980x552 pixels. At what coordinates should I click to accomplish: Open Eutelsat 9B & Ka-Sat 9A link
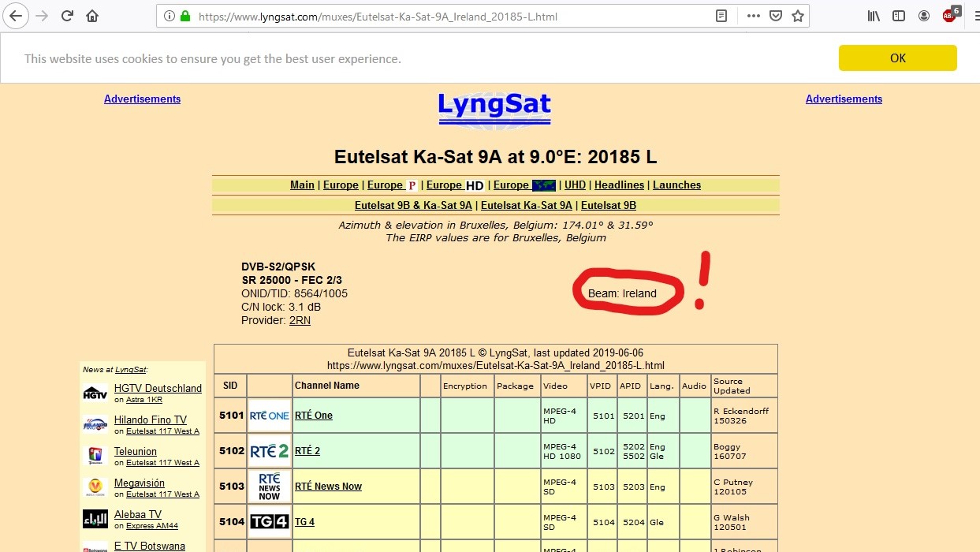pos(413,205)
